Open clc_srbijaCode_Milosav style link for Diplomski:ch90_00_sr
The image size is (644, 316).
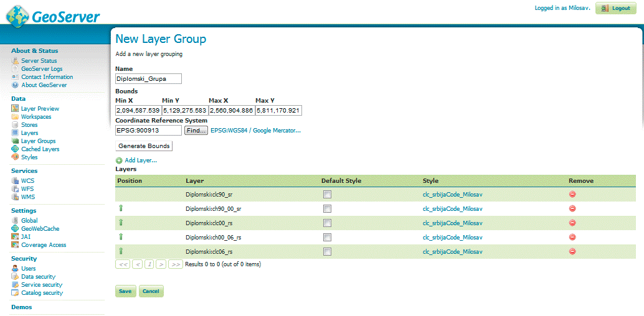[452, 208]
